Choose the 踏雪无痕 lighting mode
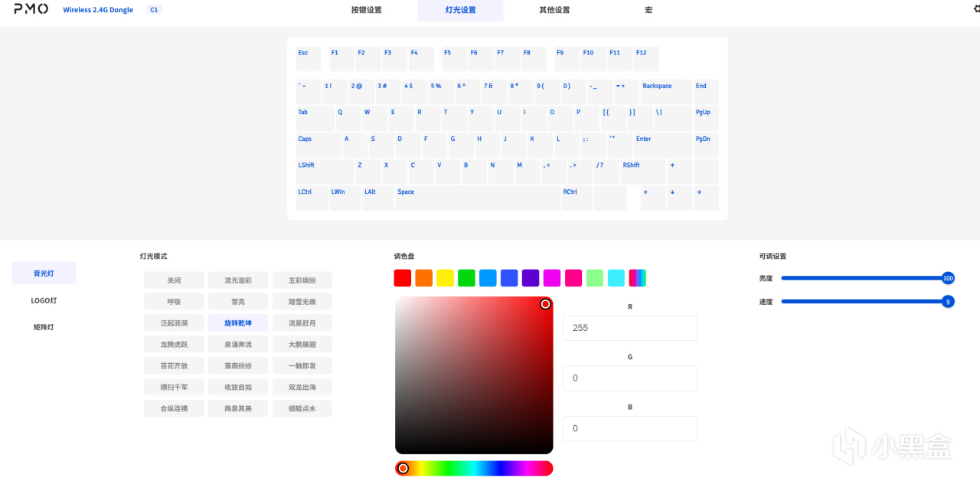The height and width of the screenshot is (478, 980). coord(302,302)
